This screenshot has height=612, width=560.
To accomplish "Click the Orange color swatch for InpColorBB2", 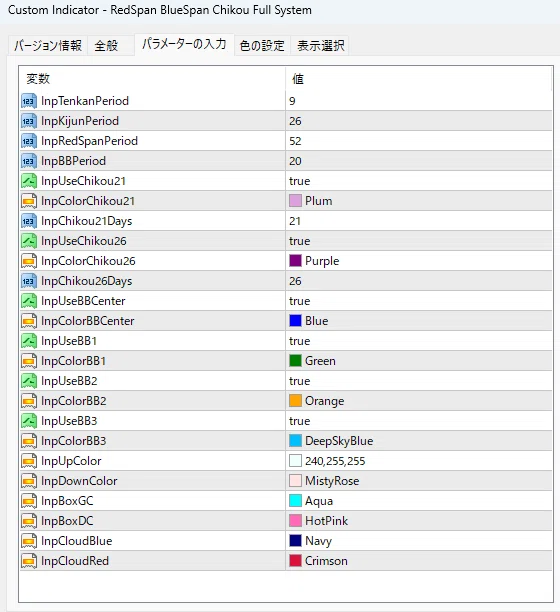I will (x=295, y=401).
